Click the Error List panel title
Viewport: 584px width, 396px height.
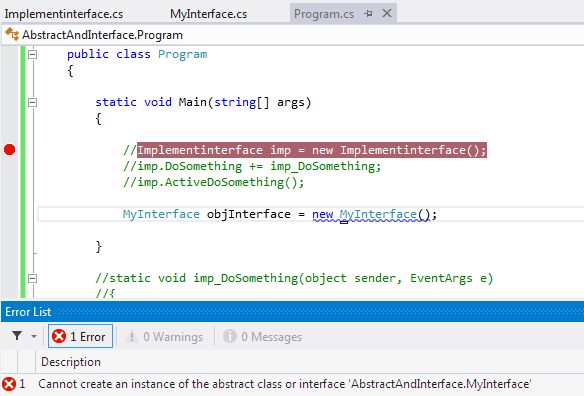click(28, 312)
